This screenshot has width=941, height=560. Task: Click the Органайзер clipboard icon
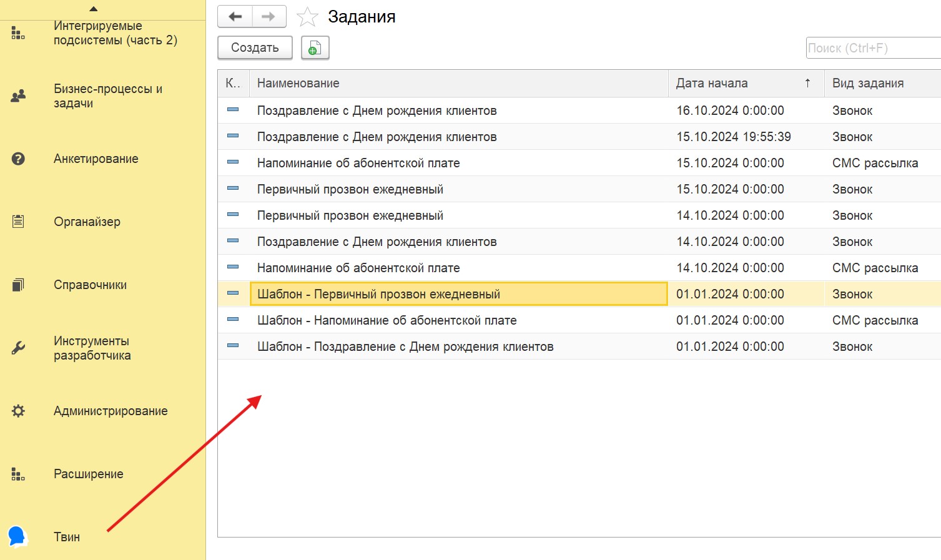(18, 222)
